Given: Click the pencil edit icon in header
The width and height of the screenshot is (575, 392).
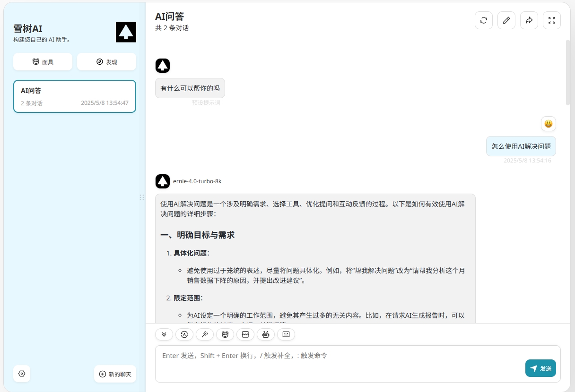Looking at the screenshot, I should click(x=506, y=20).
